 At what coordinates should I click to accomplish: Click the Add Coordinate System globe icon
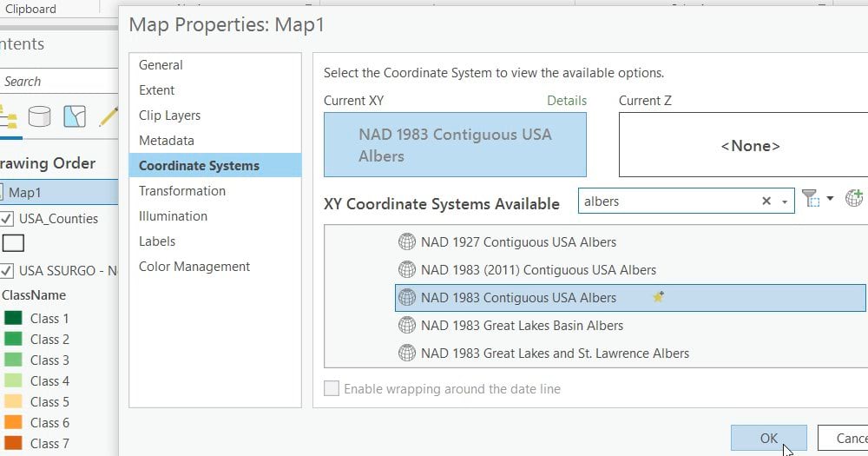click(854, 199)
